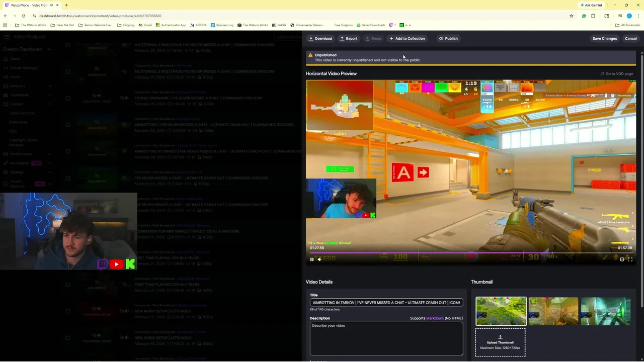Viewport: 644px width, 362px height.
Task: Open the Chrome apps grid icon
Action: [5, 25]
